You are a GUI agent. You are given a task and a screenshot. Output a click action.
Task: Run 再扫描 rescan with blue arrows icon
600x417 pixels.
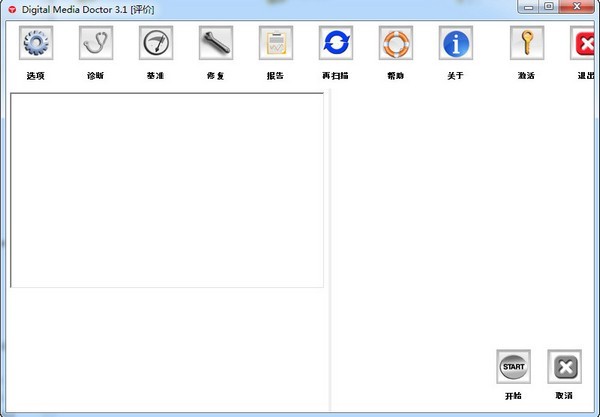[x=336, y=43]
